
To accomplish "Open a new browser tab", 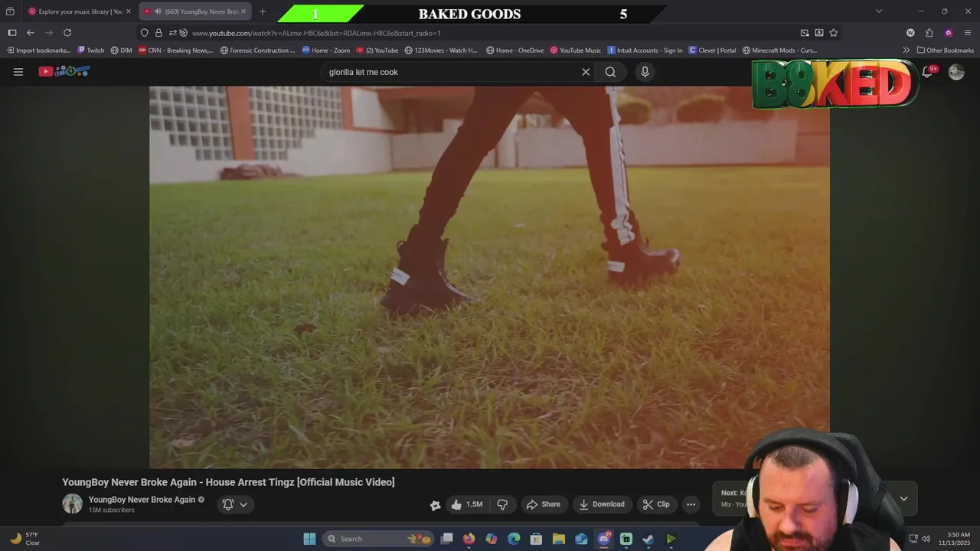I will point(263,11).
